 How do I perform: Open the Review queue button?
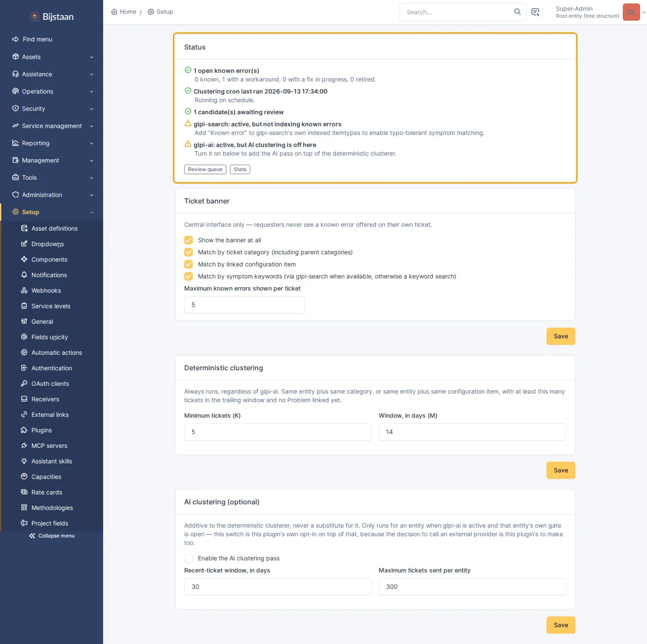[x=205, y=169]
